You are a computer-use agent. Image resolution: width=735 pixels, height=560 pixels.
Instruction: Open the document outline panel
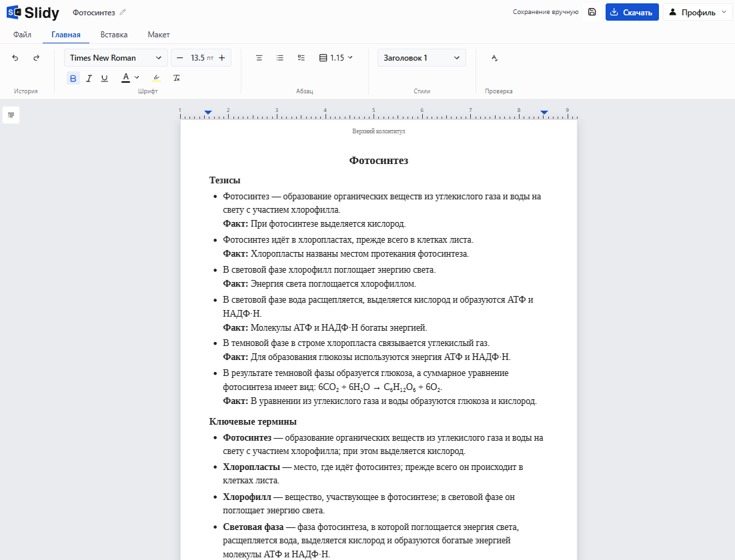tap(11, 115)
